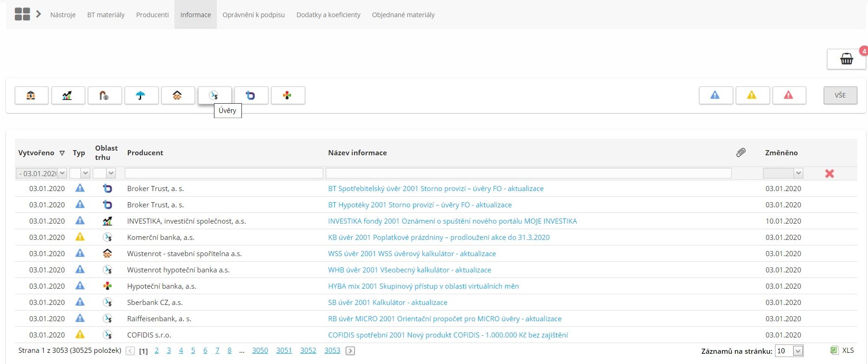The image size is (868, 364).
Task: Go to page 2
Action: 157,351
